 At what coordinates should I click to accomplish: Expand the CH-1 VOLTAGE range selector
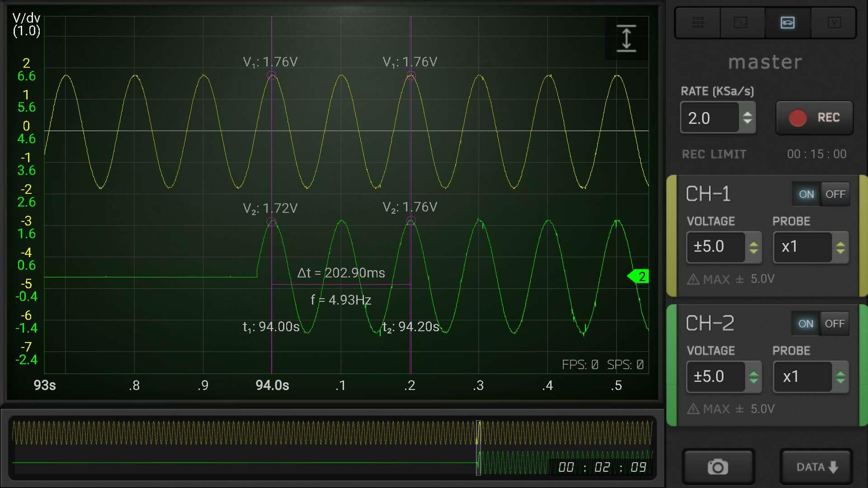click(724, 247)
